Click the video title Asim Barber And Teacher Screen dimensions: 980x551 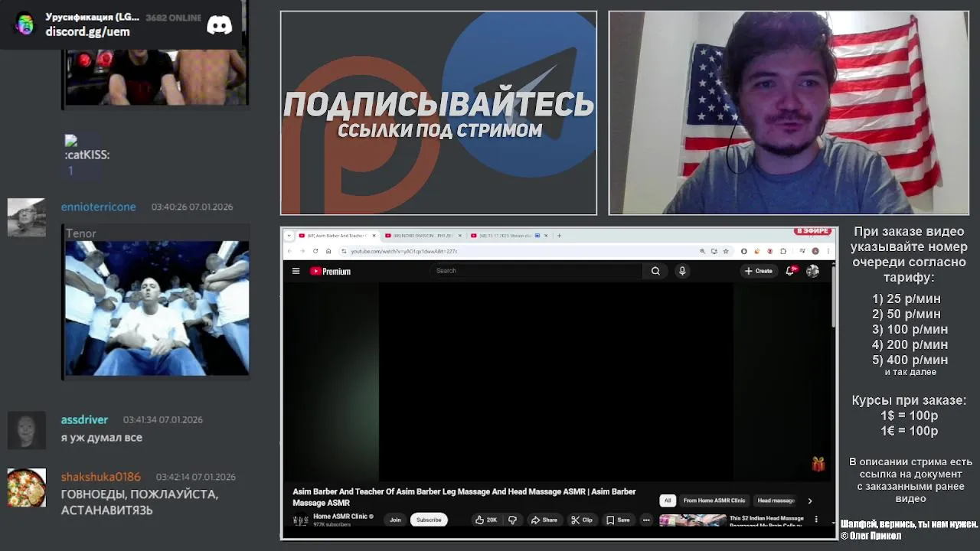pyautogui.click(x=464, y=497)
